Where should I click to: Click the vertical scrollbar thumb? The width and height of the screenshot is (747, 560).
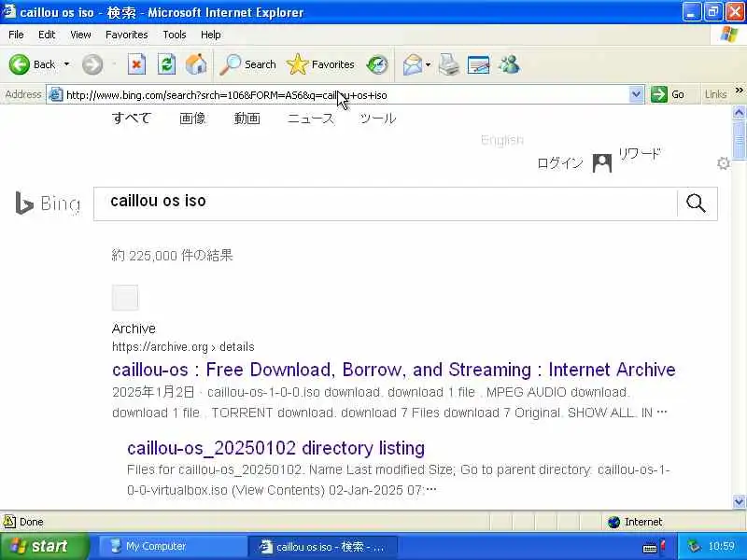739,141
